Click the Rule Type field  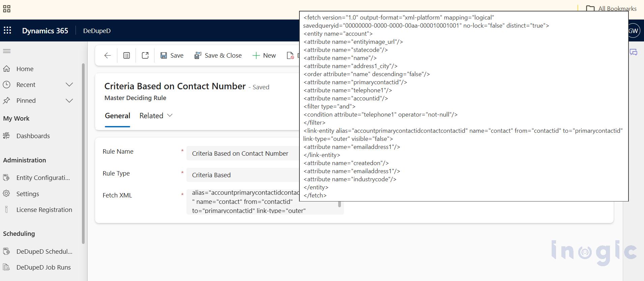(243, 175)
